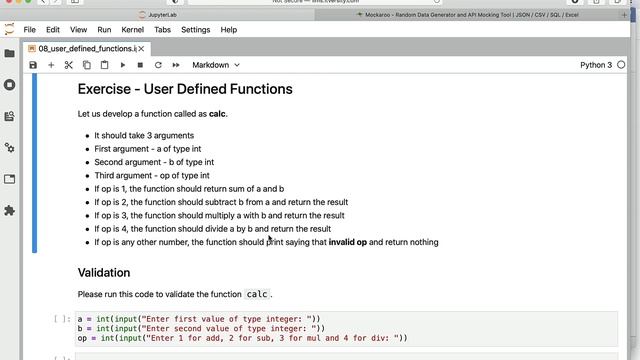This screenshot has height=360, width=640.
Task: Click 'Third argument - op of type int' line
Action: 152,176
